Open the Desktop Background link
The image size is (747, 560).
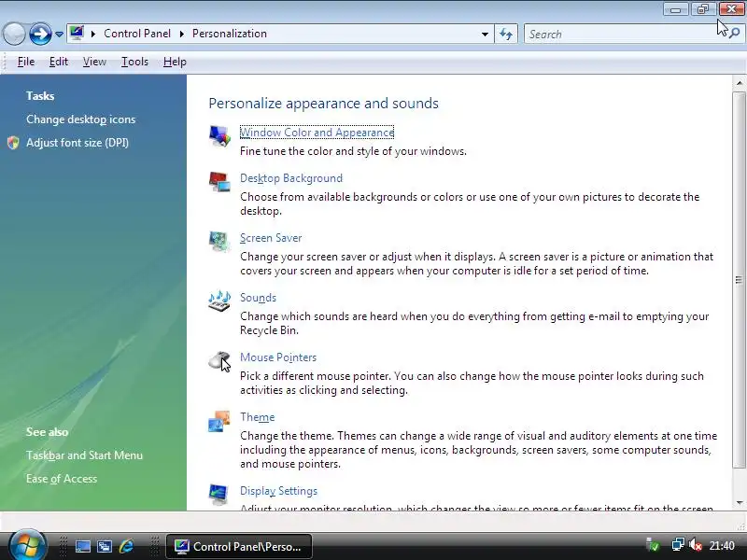coord(291,178)
